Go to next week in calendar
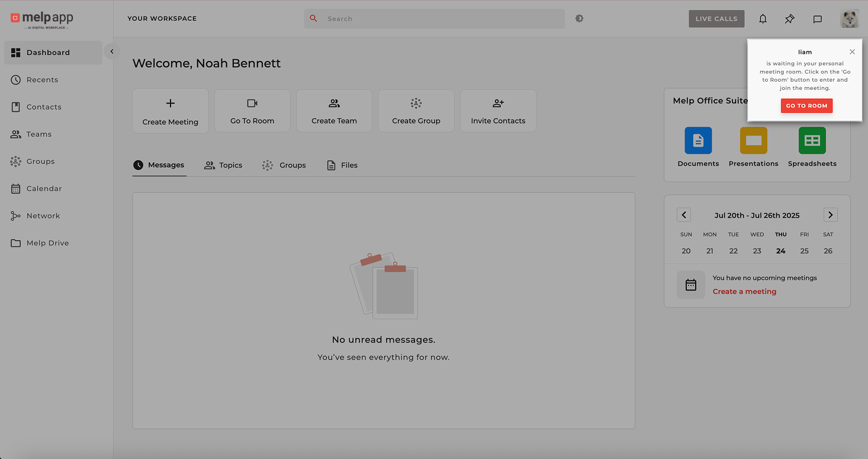Screen dimensions: 868x459 click(x=830, y=215)
